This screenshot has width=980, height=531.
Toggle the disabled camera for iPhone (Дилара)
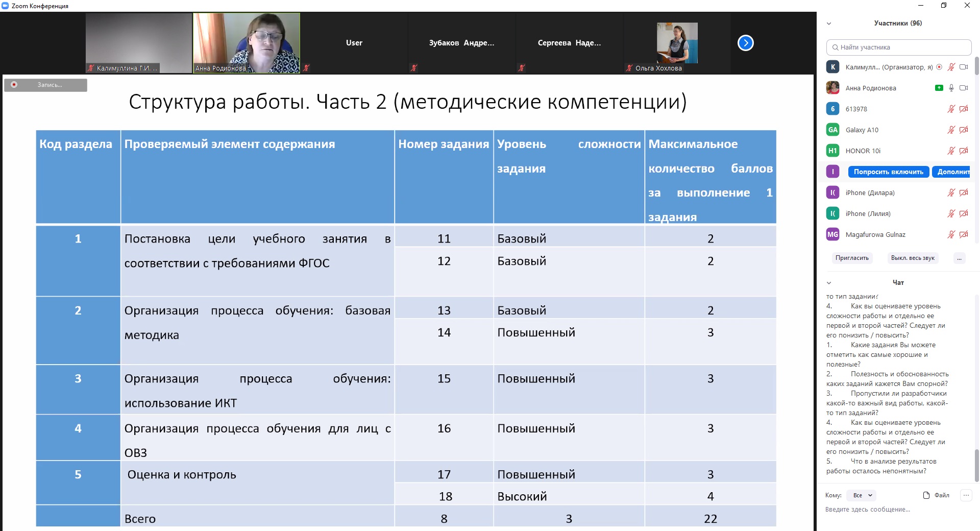(x=964, y=192)
